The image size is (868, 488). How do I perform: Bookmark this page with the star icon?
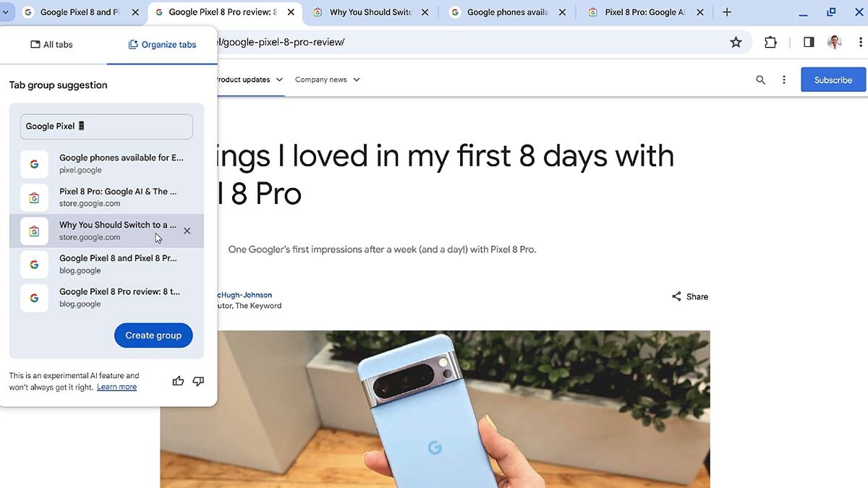click(736, 43)
